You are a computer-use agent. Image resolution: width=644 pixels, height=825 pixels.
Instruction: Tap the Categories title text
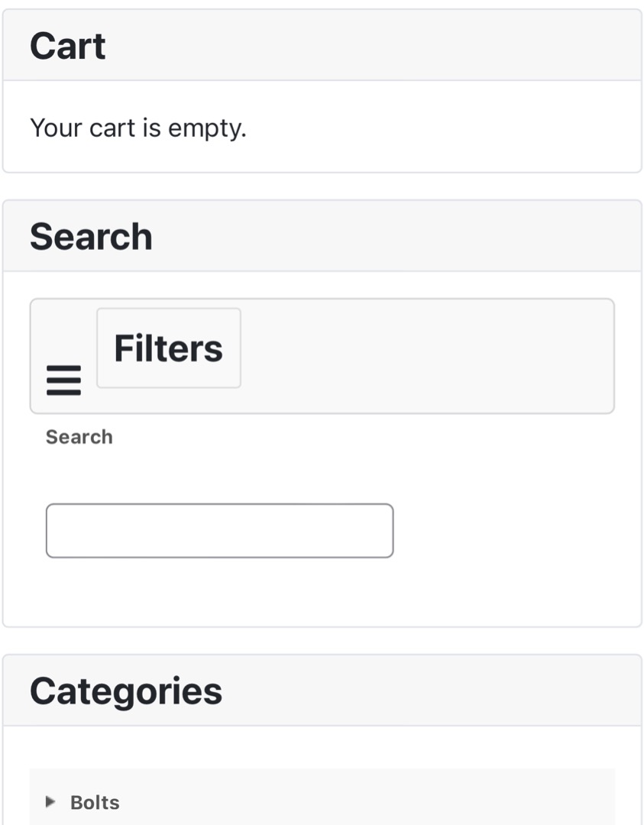pos(126,691)
